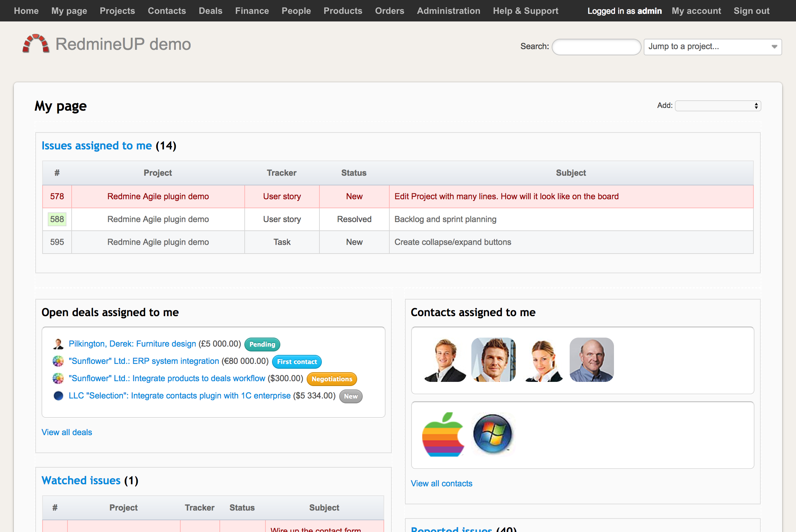
Task: Click blue sphere icon beside LLC Selection deal
Action: click(58, 396)
